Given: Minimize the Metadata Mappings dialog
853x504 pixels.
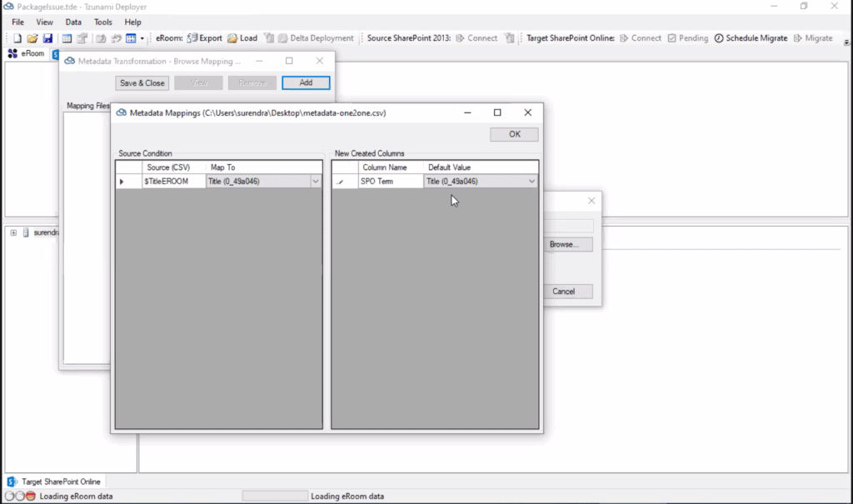Looking at the screenshot, I should pyautogui.click(x=467, y=112).
